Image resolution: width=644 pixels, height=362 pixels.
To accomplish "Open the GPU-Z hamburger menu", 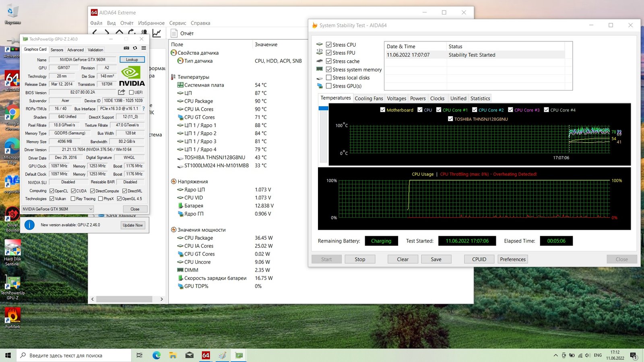I will pos(144,48).
